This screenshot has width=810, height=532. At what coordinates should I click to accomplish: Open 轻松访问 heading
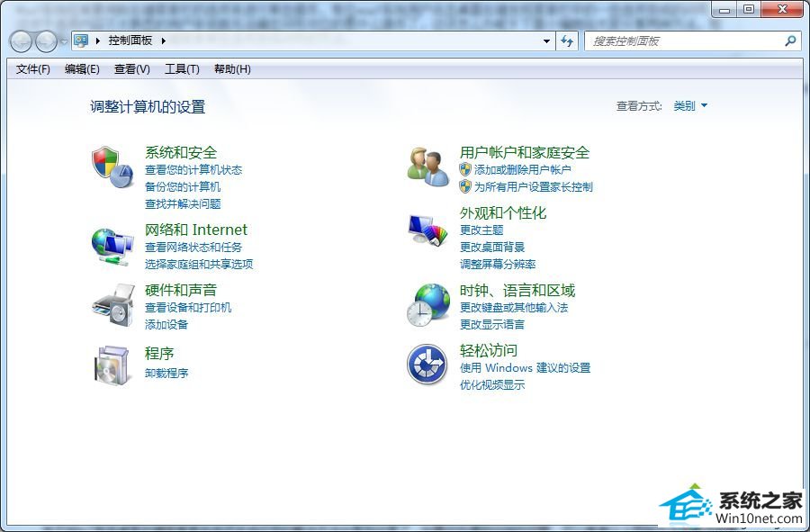[489, 350]
